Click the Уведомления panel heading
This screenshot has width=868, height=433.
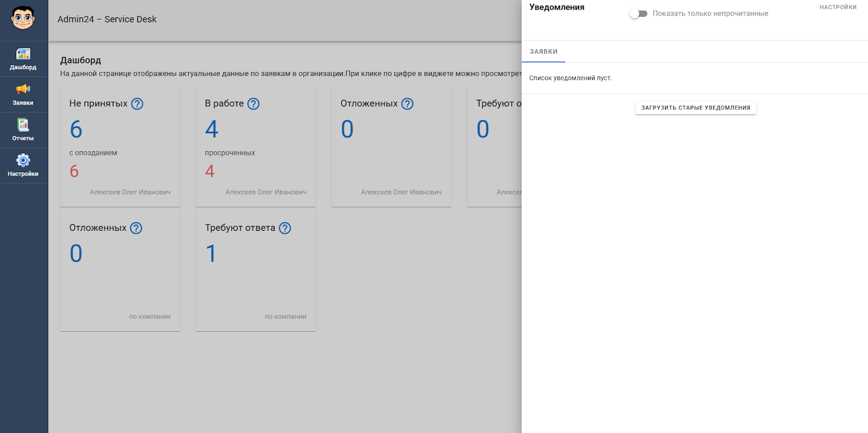click(557, 7)
